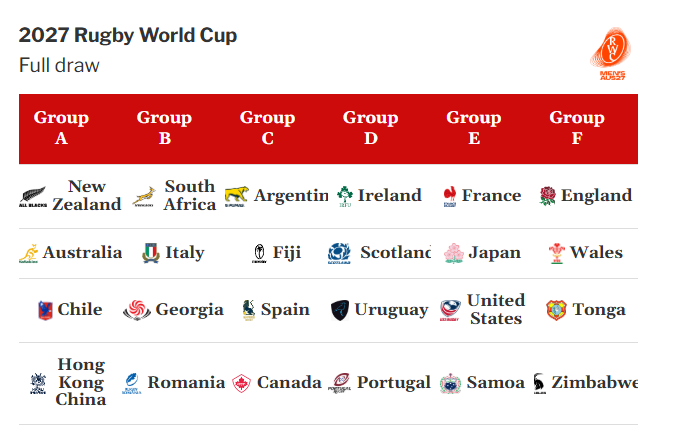Click the Springboks logo beside South Africa

tap(144, 197)
